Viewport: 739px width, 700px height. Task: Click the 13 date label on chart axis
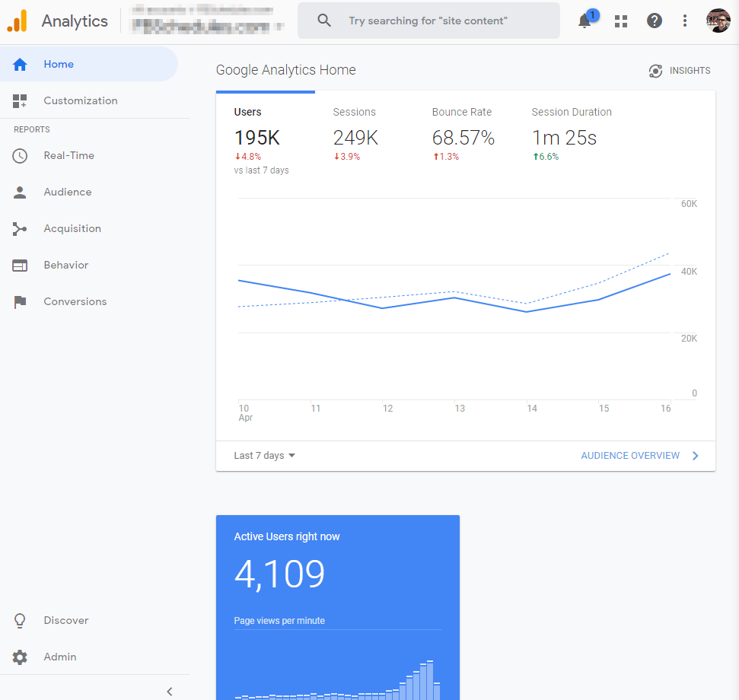point(460,409)
